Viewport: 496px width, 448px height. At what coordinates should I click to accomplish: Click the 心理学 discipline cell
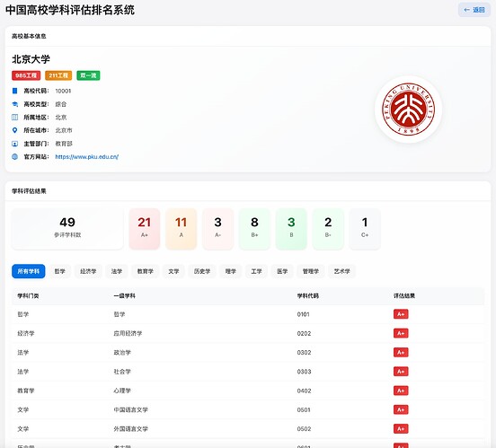(122, 391)
